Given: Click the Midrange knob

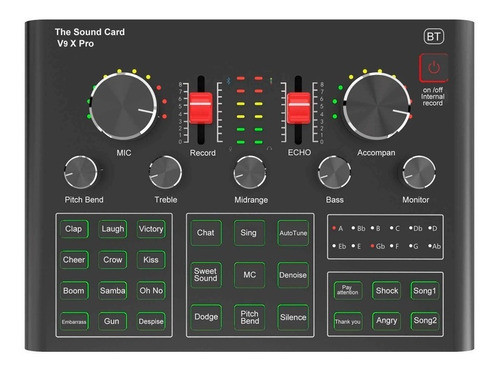Looking at the screenshot, I should tap(250, 173).
